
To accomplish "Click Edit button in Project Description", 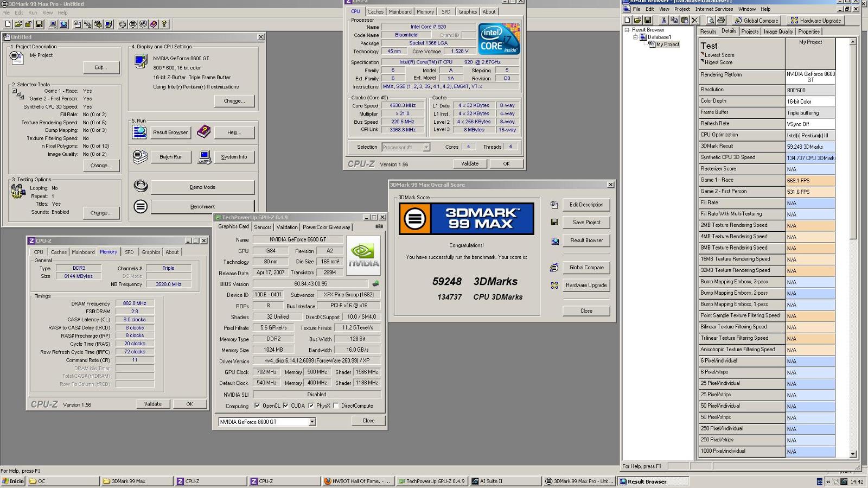I will [101, 67].
